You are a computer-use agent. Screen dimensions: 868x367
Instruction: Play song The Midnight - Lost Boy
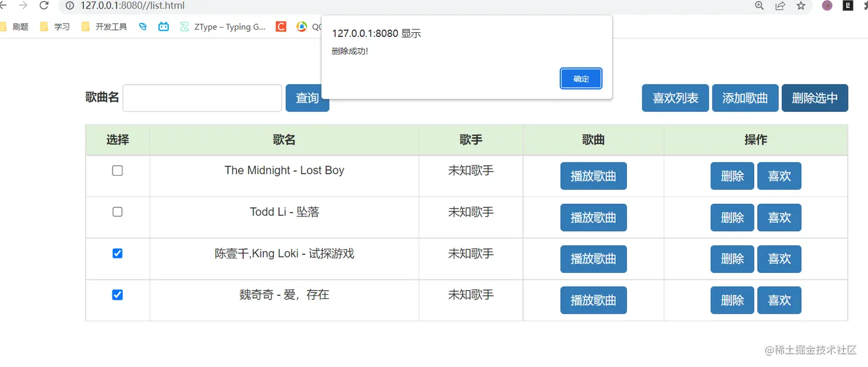pyautogui.click(x=594, y=176)
